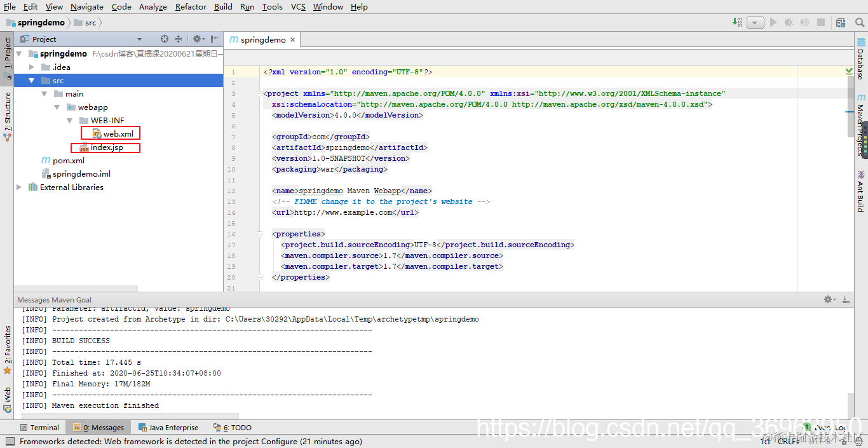Click the Run (play) icon
The height and width of the screenshot is (448, 868).
pos(773,22)
